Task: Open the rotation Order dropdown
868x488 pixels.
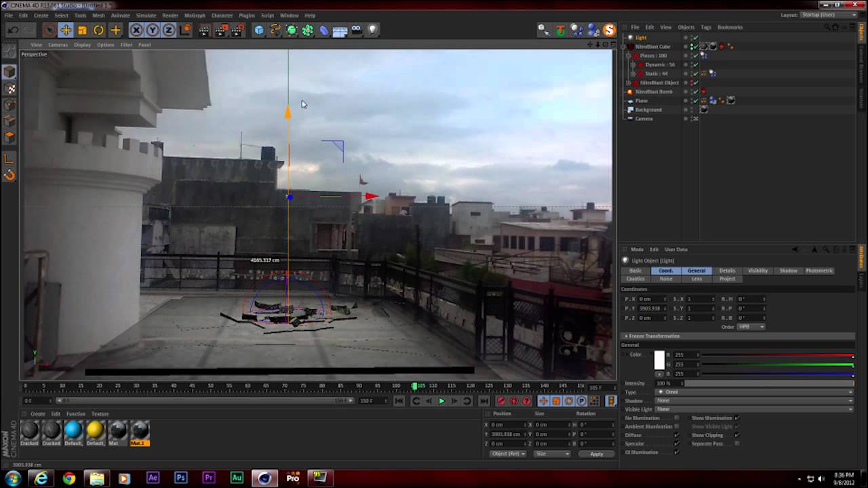Action: [751, 327]
